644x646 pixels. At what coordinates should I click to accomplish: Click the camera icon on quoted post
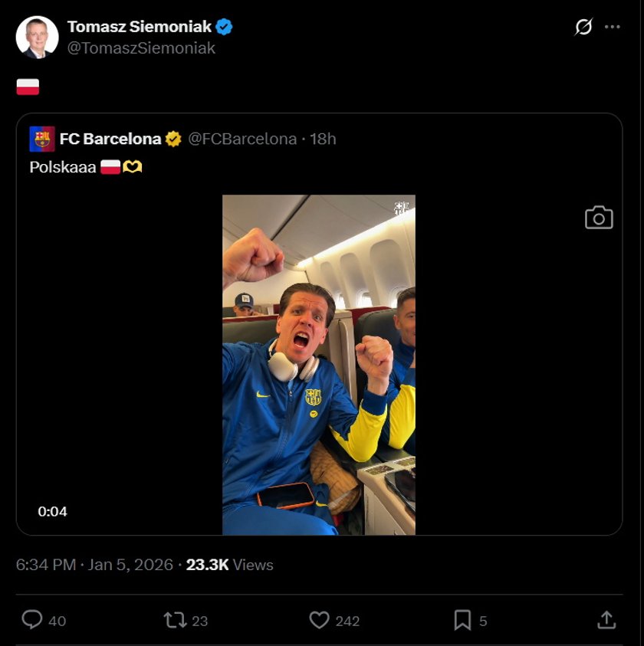tap(599, 218)
